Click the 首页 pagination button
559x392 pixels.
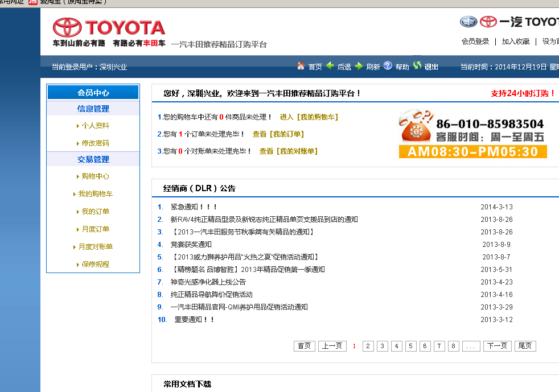pos(304,346)
